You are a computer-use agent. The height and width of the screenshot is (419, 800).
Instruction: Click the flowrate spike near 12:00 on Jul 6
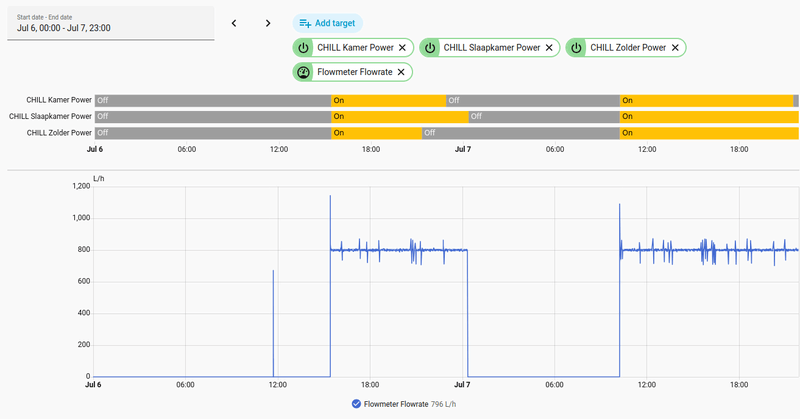273,324
